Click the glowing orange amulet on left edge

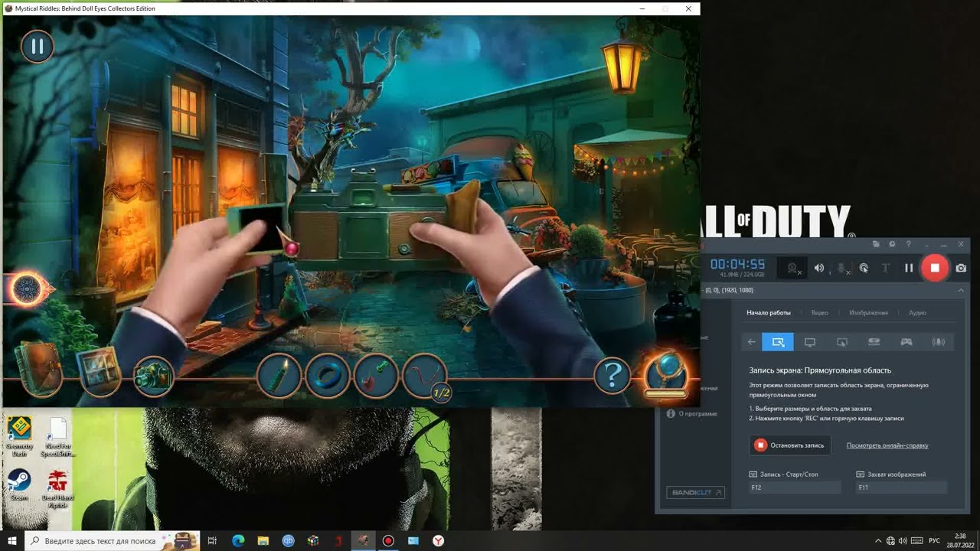(x=28, y=289)
